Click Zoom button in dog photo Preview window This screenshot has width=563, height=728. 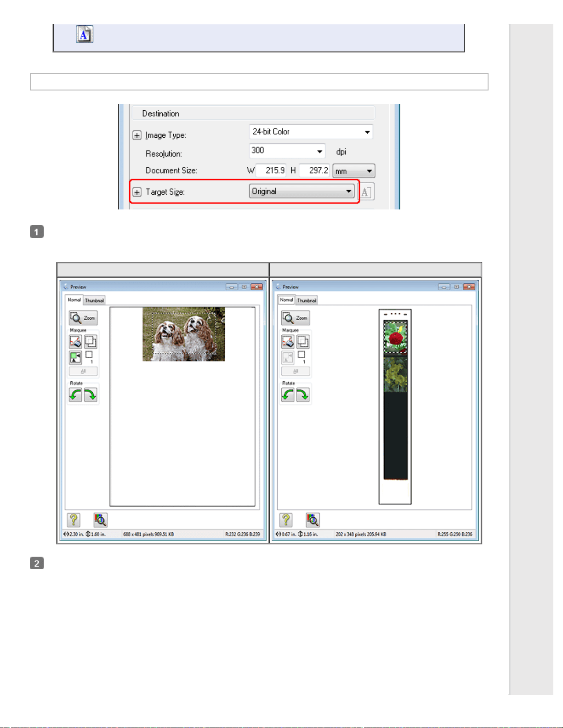[x=83, y=318]
